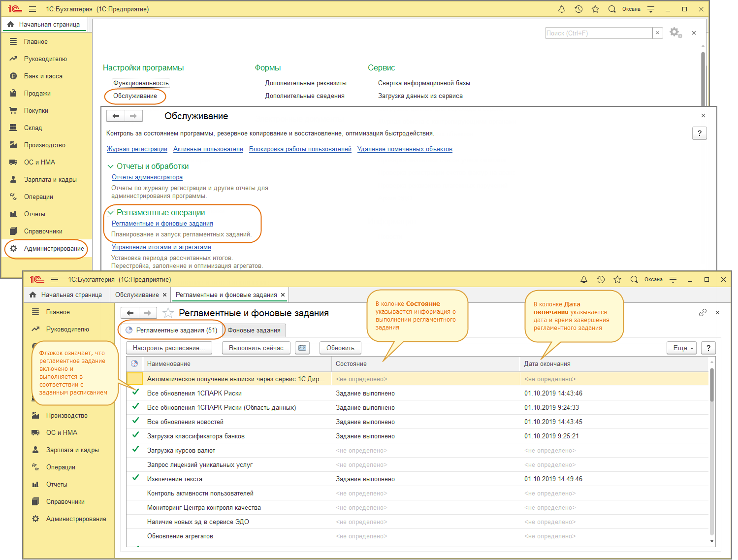Open Начальная страница tab in back window
This screenshot has width=738, height=560.
(44, 24)
